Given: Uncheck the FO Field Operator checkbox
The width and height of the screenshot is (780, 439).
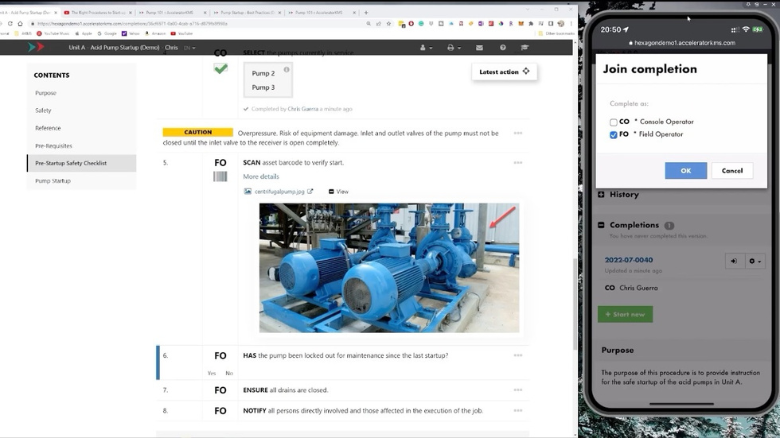Looking at the screenshot, I should pos(613,135).
